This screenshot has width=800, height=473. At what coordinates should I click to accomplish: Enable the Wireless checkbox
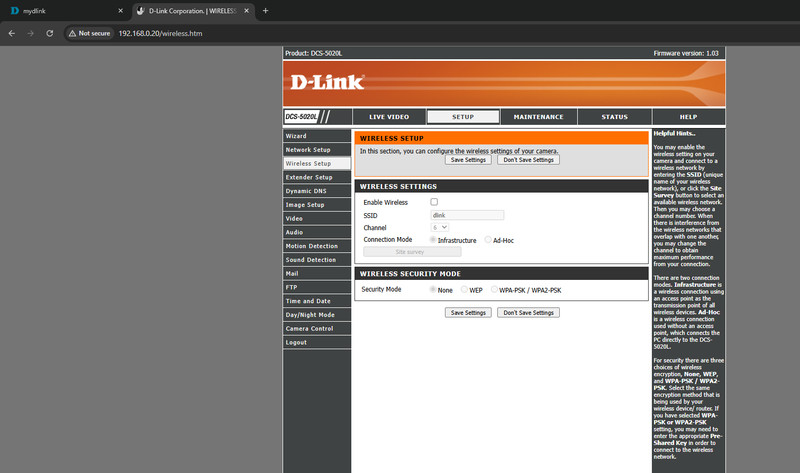[x=434, y=202]
